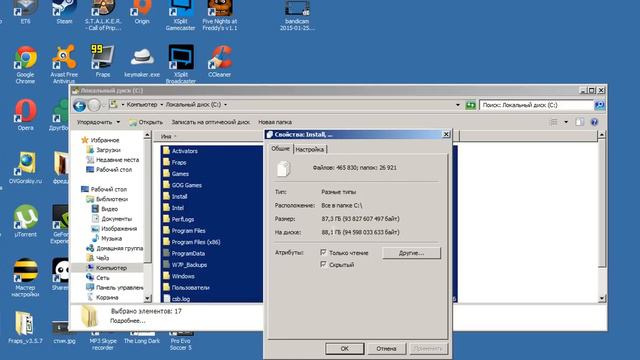
Task: Select 'Недавние места' in navigation pane
Action: tap(117, 160)
